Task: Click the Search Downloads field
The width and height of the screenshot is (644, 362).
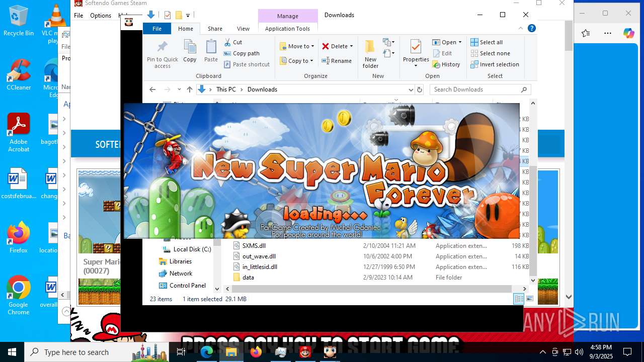Action: pyautogui.click(x=480, y=89)
